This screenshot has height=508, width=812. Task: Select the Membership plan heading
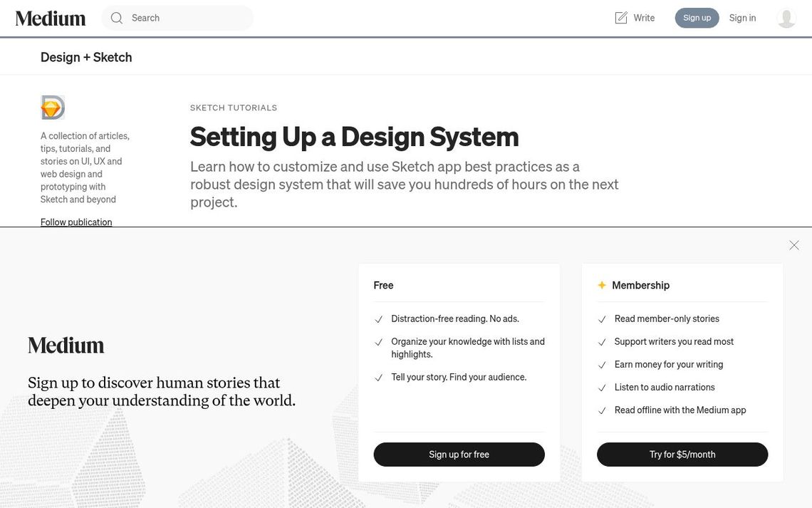[x=640, y=285]
